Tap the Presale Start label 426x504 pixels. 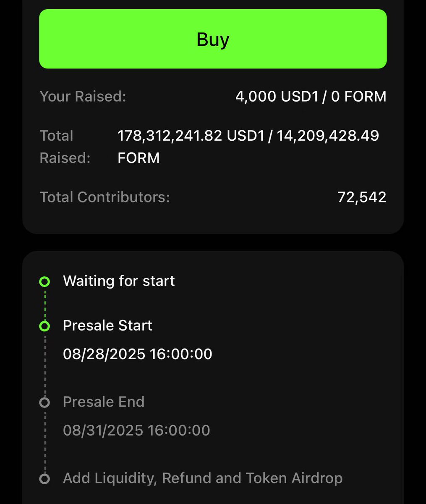pyautogui.click(x=107, y=325)
